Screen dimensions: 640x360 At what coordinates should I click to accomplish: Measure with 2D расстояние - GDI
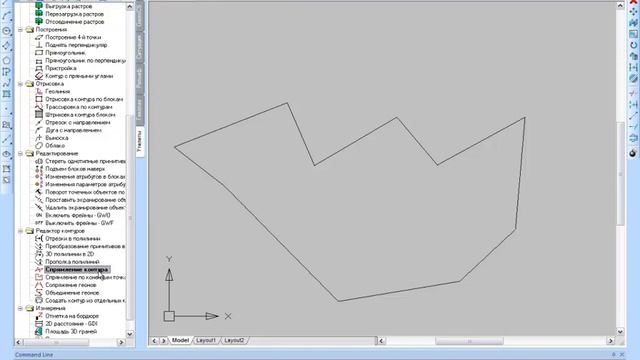[71, 324]
